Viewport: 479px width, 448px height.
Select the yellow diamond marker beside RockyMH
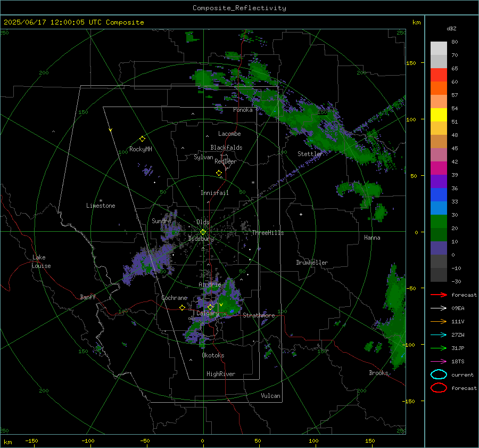click(142, 139)
